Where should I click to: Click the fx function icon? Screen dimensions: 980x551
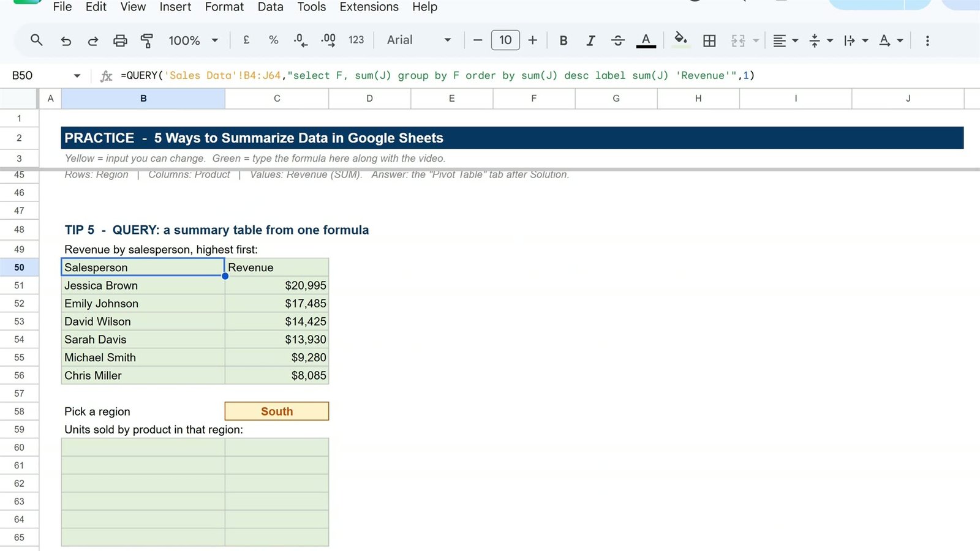tap(106, 75)
